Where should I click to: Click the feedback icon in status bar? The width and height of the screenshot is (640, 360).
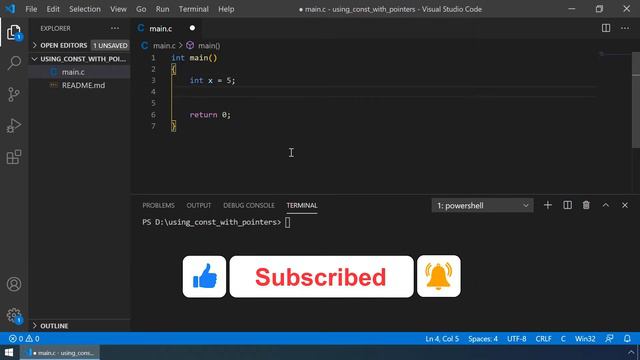tap(609, 339)
